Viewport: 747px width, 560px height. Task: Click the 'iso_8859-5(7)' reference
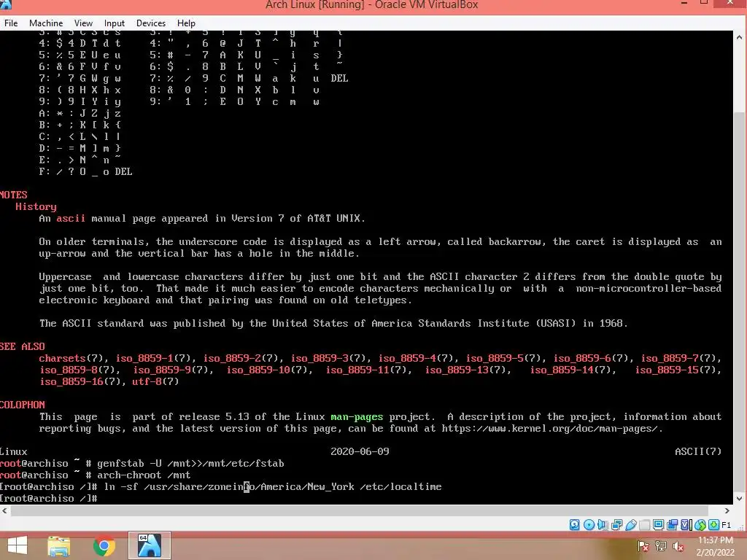(x=503, y=358)
